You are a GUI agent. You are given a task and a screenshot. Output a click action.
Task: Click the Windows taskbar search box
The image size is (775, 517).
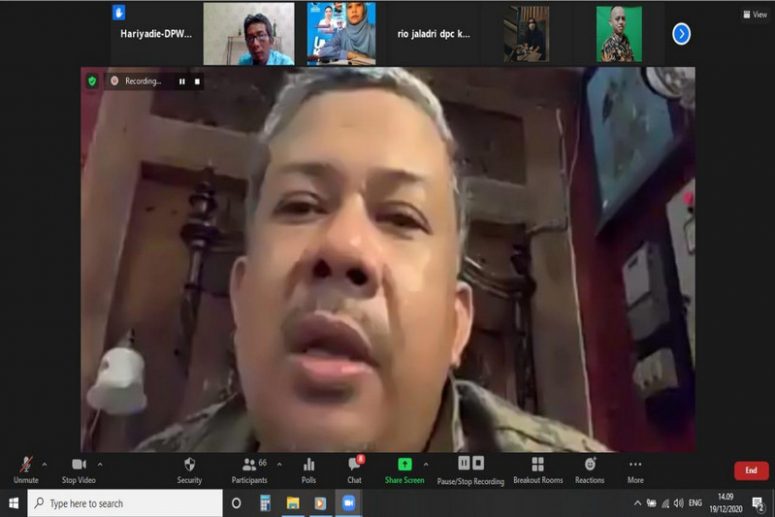coord(125,503)
